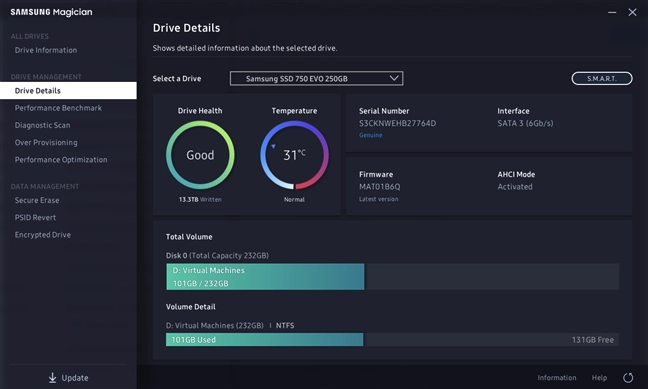Screen dimensions: 648x389
Task: Select Drive Details in the sidebar
Action: 68,91
